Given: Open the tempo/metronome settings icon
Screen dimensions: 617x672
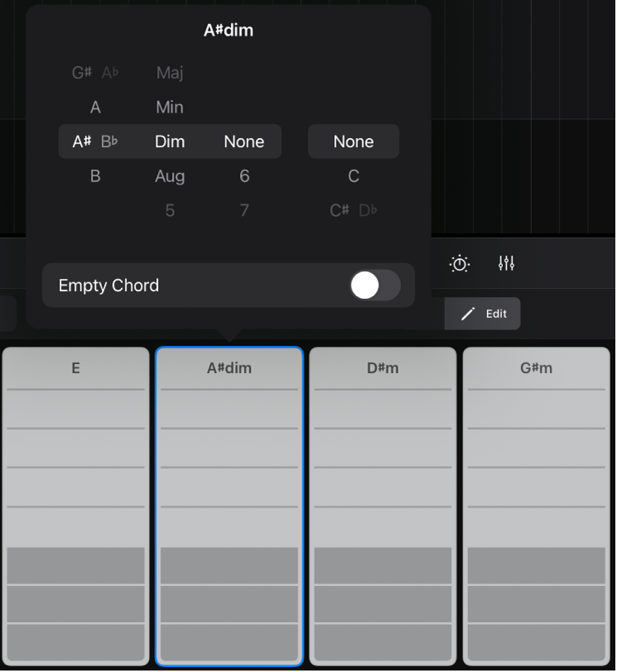Looking at the screenshot, I should 460,263.
